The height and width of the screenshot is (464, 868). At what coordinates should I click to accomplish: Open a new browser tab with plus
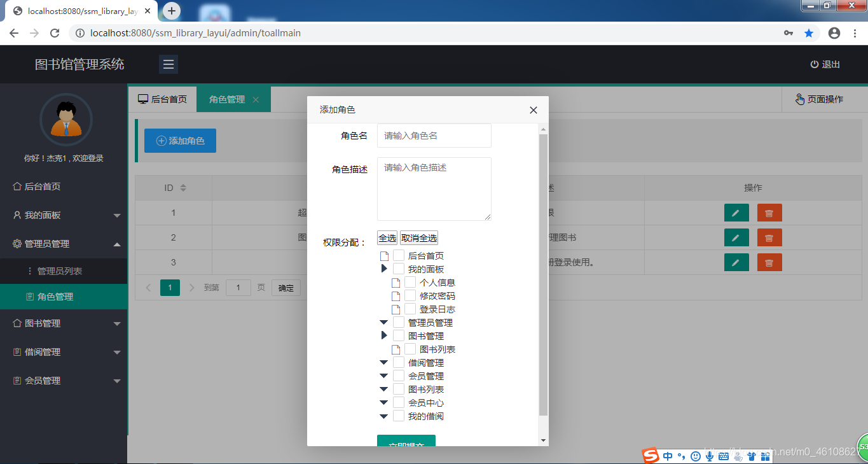172,11
